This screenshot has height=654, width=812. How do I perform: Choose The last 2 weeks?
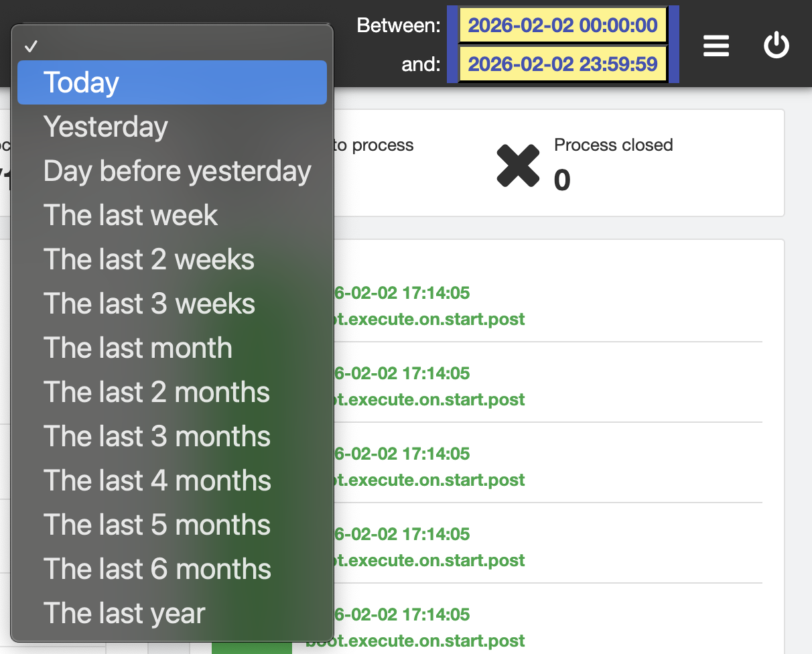point(172,259)
